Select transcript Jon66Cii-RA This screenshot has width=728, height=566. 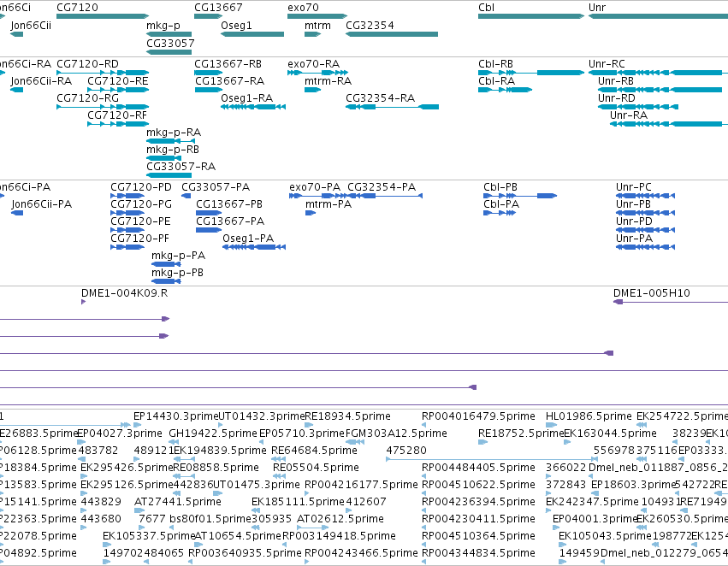coord(17,90)
